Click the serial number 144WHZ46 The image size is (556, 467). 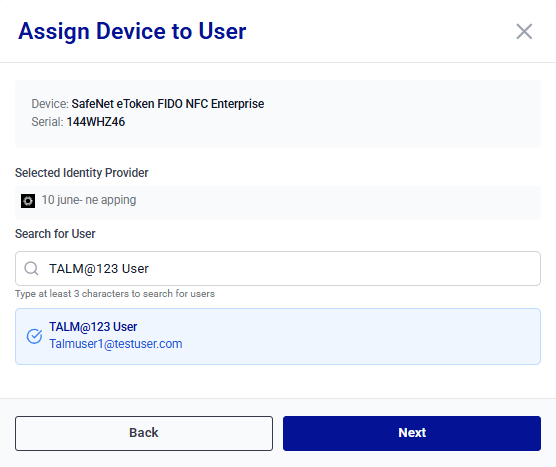pos(96,122)
